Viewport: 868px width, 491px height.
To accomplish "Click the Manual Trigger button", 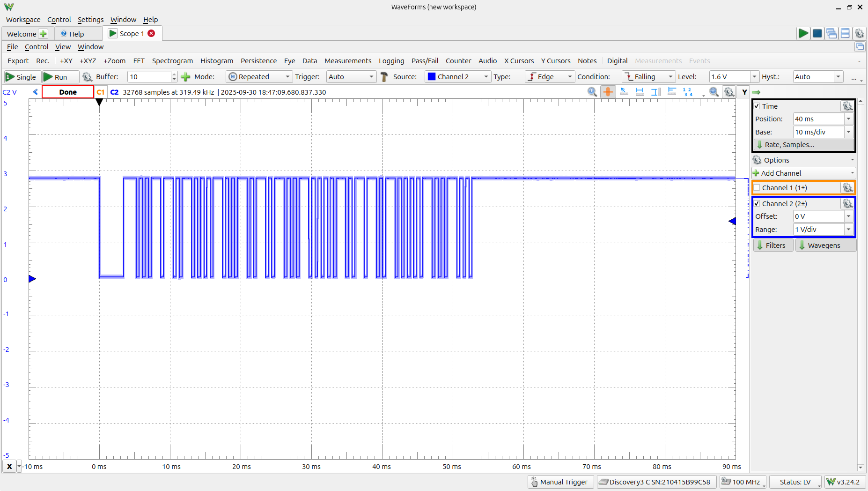I will (x=560, y=482).
